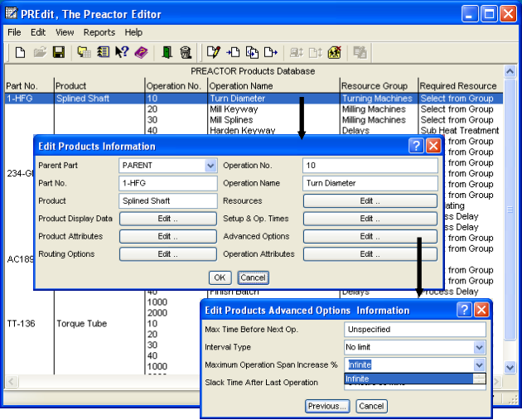522x420 pixels.
Task: Open the View menu
Action: tap(65, 32)
